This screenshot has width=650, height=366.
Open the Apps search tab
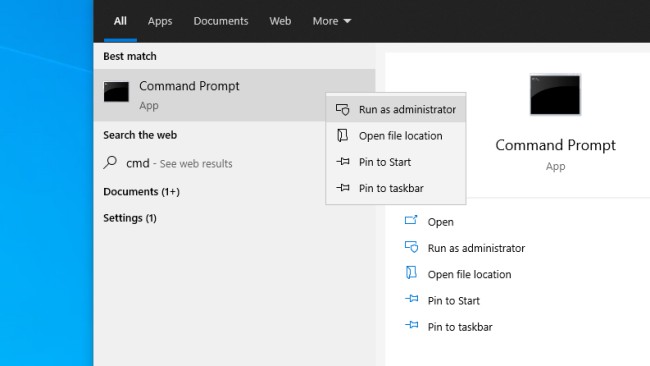(160, 21)
